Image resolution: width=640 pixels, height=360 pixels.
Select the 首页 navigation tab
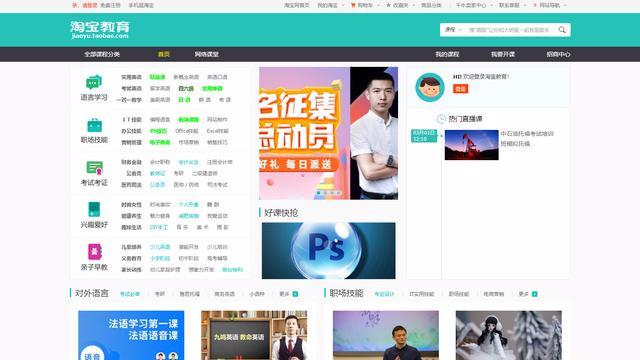[164, 54]
